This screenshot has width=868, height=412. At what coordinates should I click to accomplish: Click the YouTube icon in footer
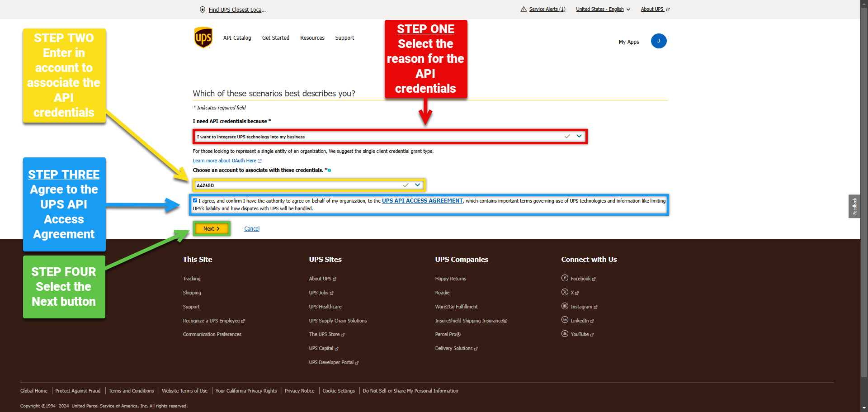point(565,334)
